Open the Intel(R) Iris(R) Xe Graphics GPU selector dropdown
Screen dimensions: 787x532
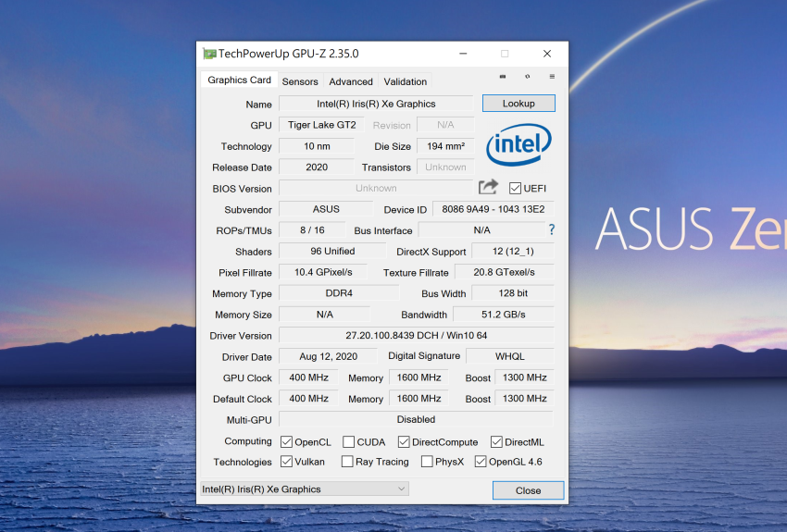coord(305,489)
